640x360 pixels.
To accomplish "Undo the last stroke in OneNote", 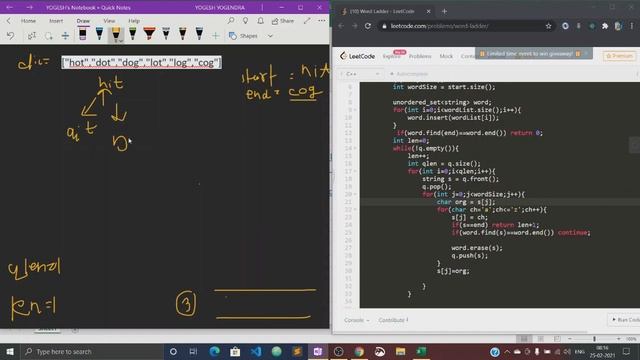I will (11, 36).
